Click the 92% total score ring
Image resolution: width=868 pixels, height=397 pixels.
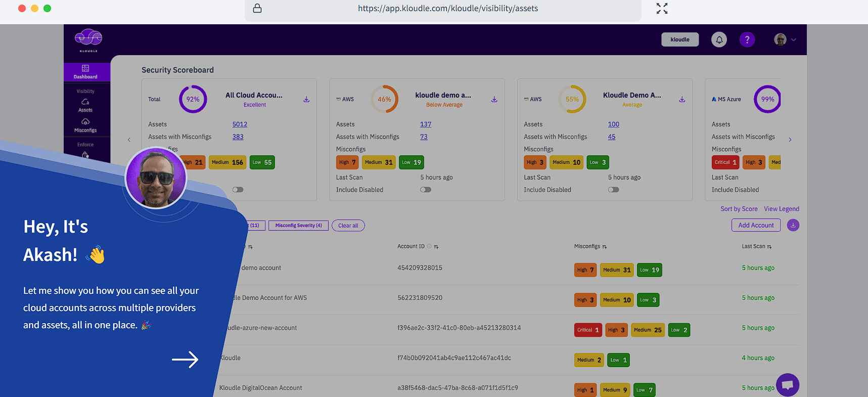(x=193, y=99)
